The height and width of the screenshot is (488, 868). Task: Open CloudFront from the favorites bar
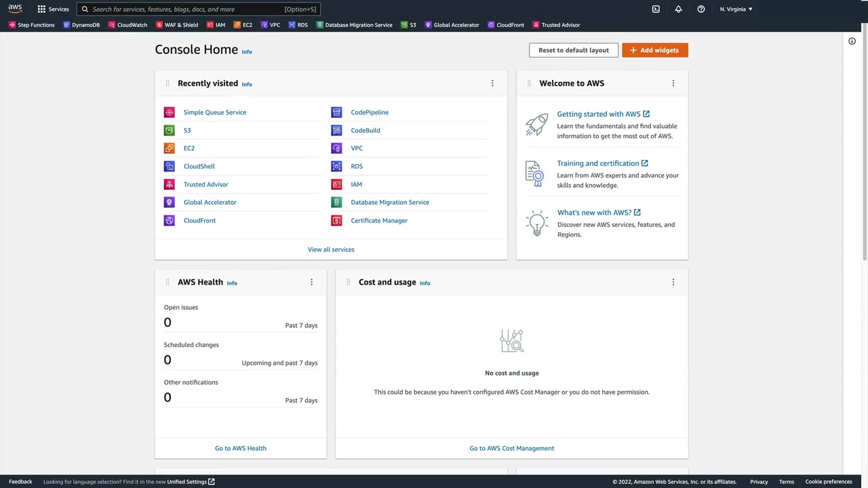(x=506, y=25)
